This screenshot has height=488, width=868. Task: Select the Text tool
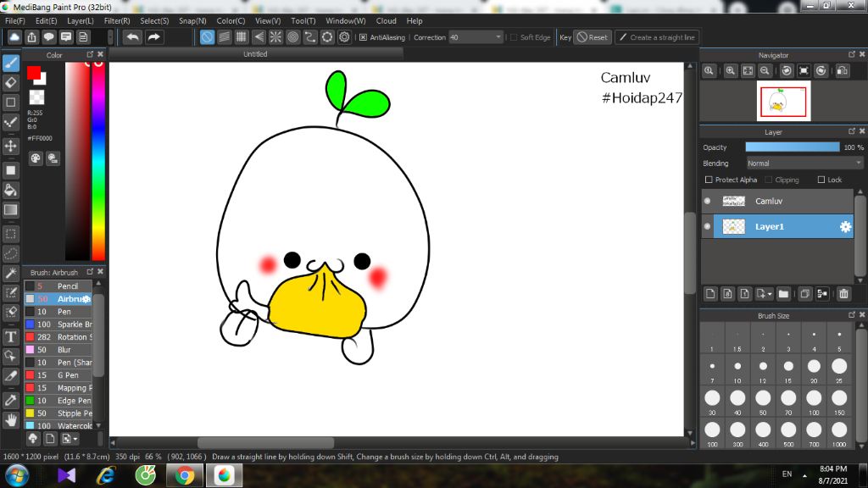10,337
